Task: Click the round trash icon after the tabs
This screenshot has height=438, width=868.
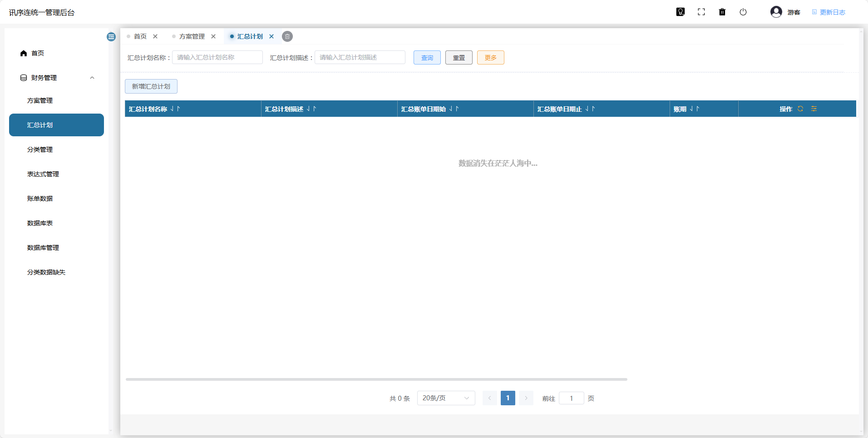Action: click(287, 36)
